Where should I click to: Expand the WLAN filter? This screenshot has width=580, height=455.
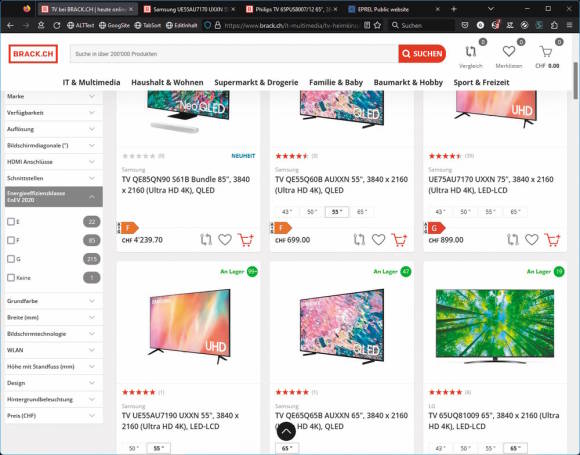pos(54,350)
